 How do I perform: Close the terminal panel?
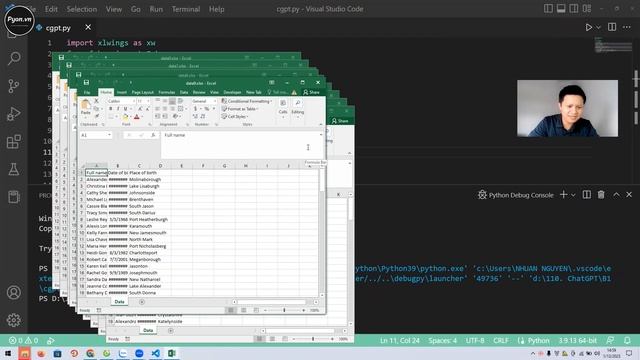pos(629,195)
